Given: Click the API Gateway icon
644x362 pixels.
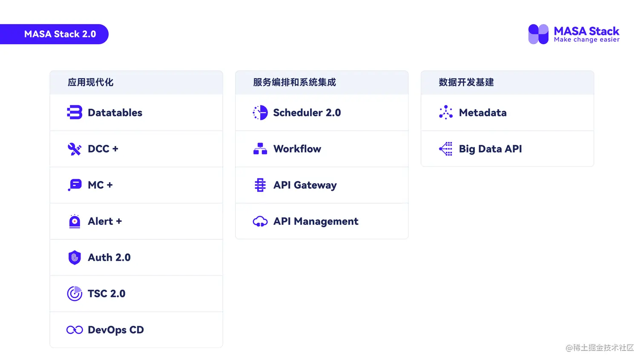Looking at the screenshot, I should [x=260, y=185].
